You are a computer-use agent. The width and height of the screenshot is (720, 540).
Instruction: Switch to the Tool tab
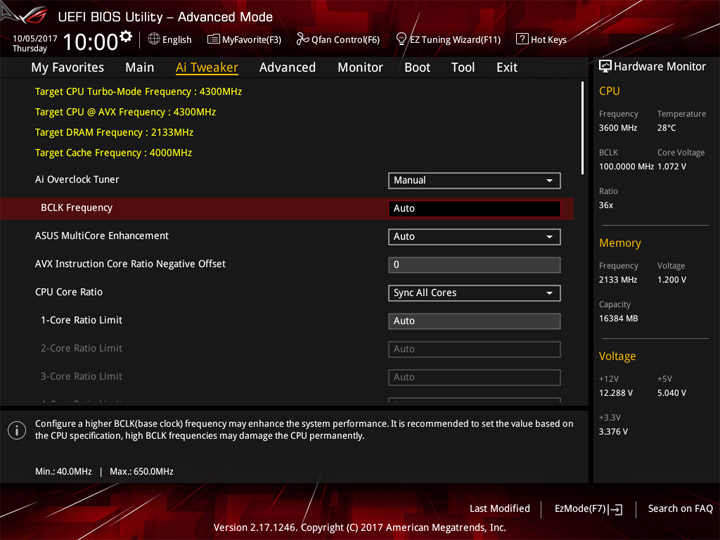463,68
